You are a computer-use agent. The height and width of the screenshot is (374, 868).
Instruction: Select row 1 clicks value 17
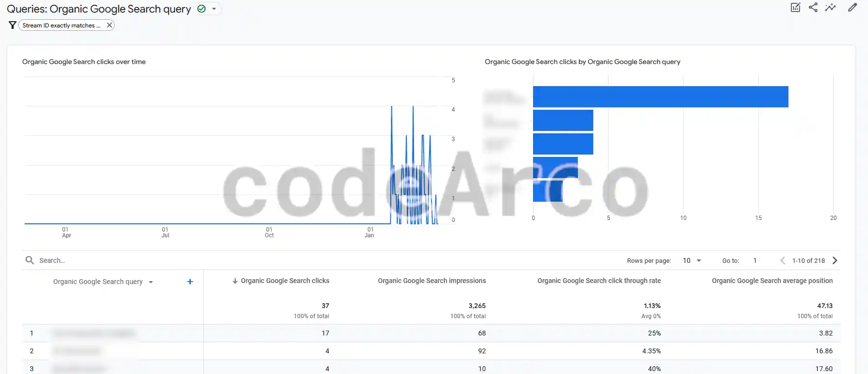pyautogui.click(x=325, y=333)
